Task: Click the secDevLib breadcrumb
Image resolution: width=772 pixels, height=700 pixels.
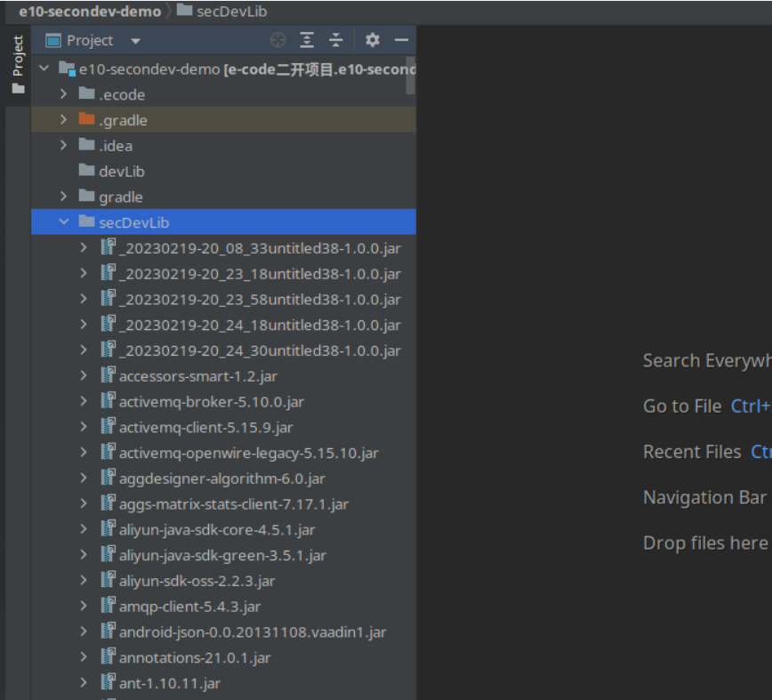Action: pos(231,12)
